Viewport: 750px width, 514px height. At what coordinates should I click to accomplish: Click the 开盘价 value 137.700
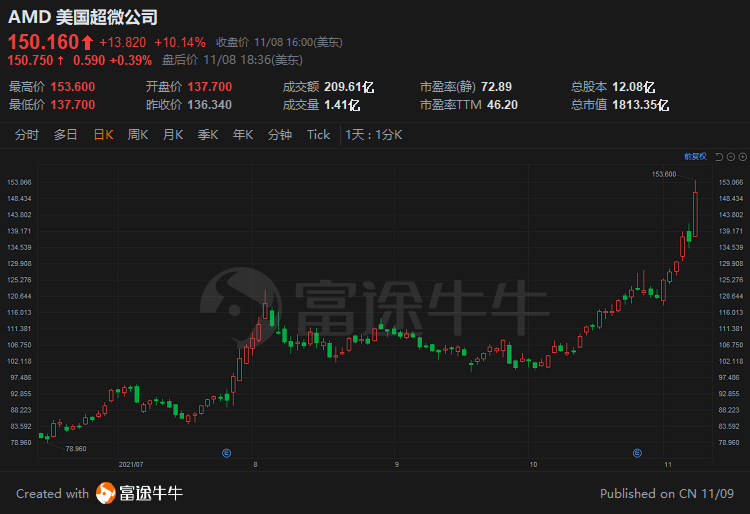(210, 87)
